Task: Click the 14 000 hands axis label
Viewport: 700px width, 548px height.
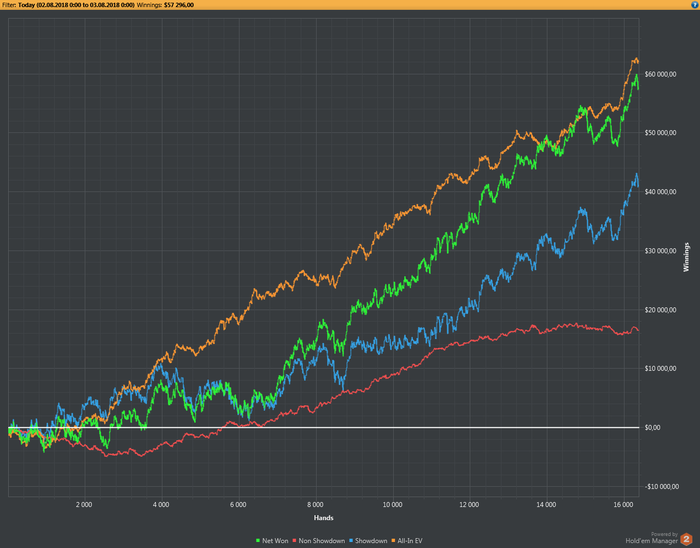Action: coord(546,505)
